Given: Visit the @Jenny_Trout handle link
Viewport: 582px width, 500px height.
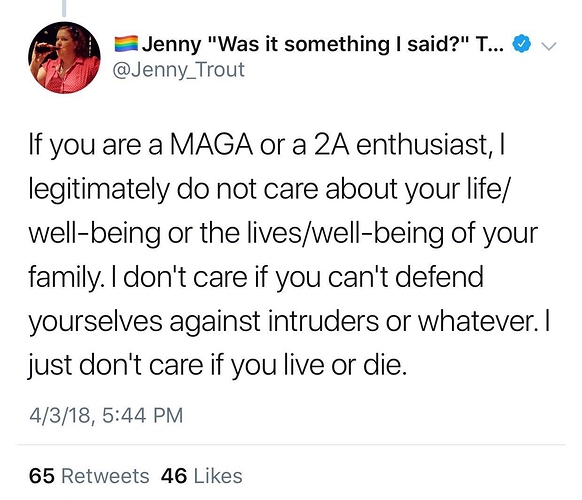Looking at the screenshot, I should 178,70.
